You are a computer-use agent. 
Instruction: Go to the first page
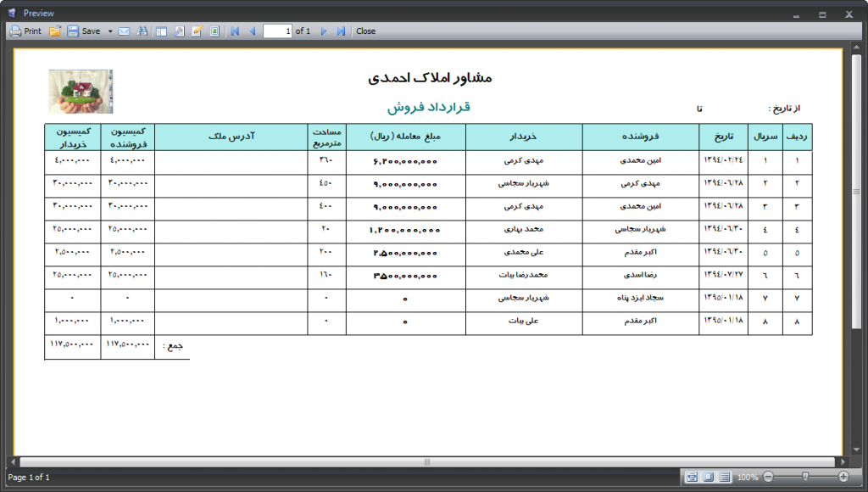(235, 31)
